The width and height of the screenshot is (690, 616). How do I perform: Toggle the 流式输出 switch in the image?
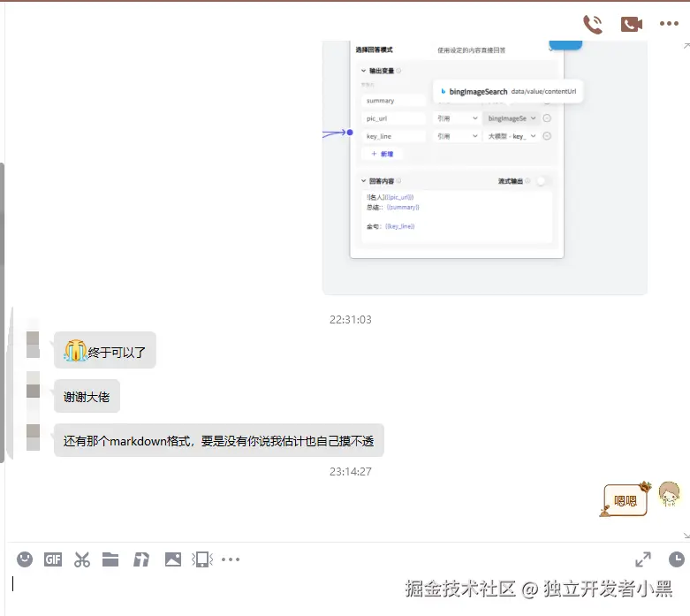pyautogui.click(x=541, y=180)
